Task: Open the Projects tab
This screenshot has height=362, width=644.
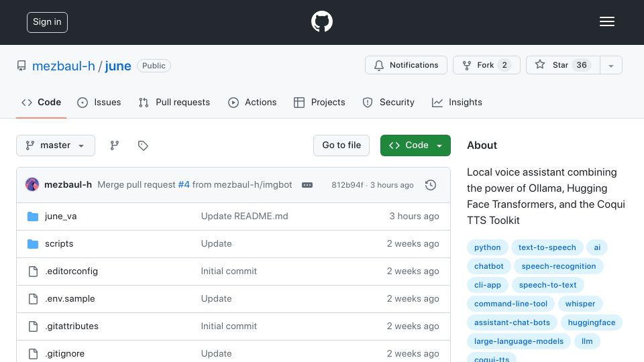Action: click(319, 102)
